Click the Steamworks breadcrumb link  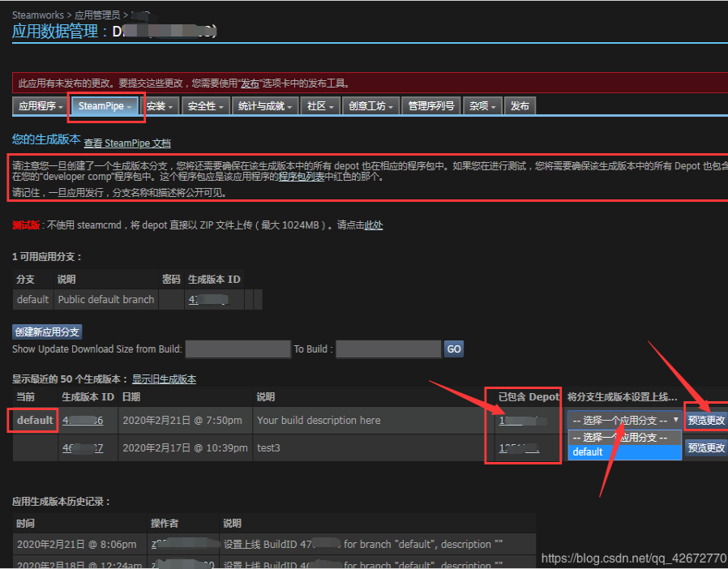coord(37,15)
